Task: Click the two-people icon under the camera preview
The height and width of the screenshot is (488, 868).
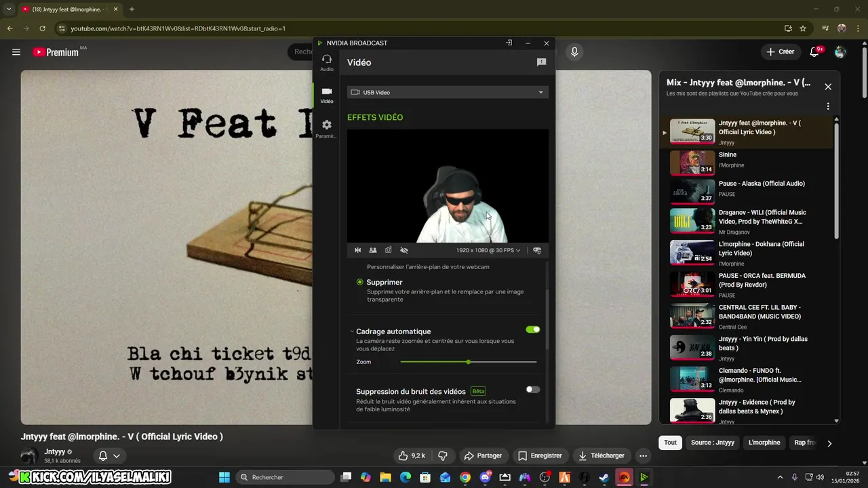Action: click(x=373, y=250)
